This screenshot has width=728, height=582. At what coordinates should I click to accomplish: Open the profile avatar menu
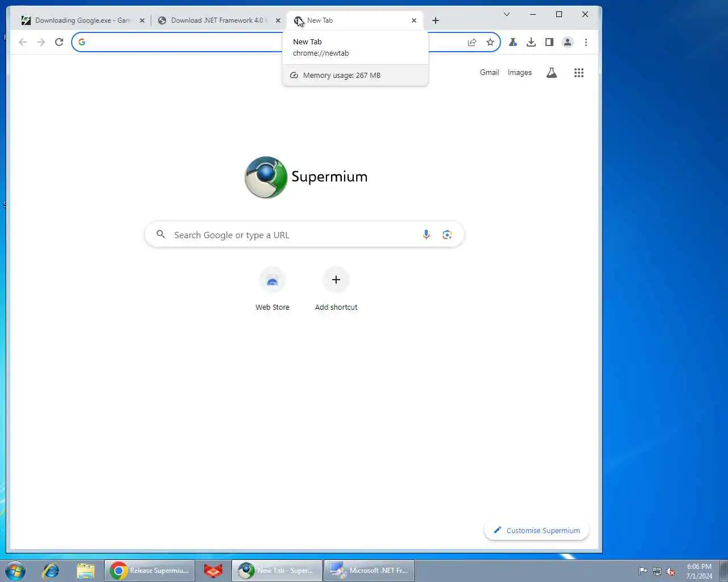(568, 42)
